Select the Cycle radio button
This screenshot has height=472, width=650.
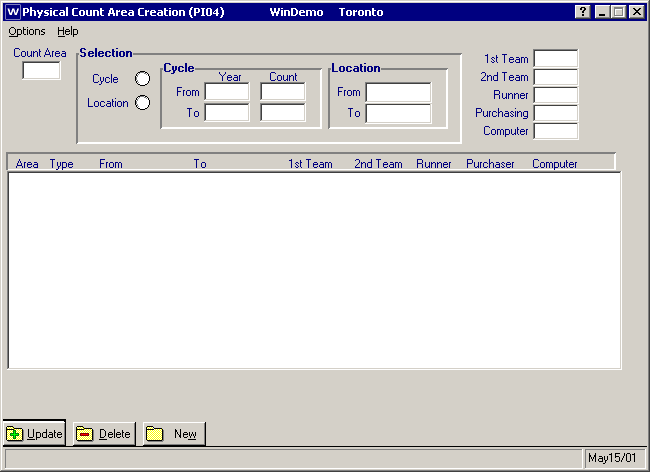click(x=143, y=79)
